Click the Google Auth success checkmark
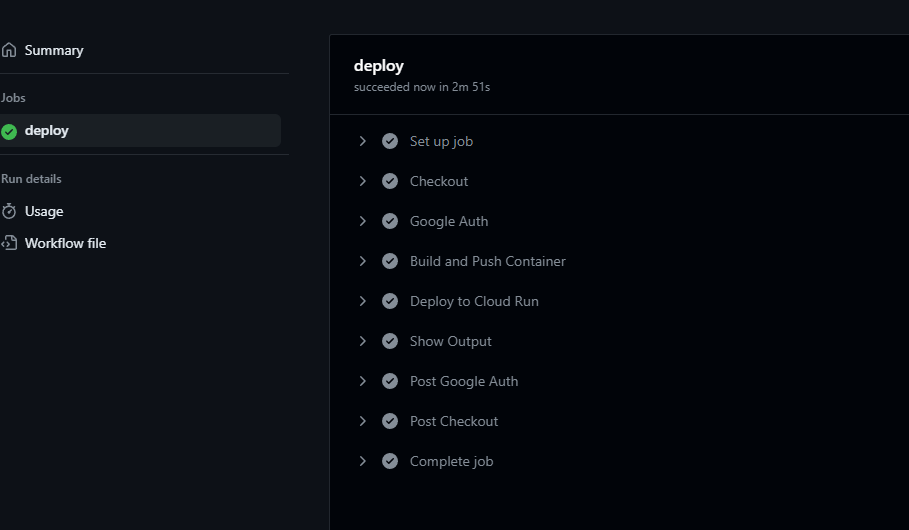The image size is (909, 530). [x=390, y=221]
